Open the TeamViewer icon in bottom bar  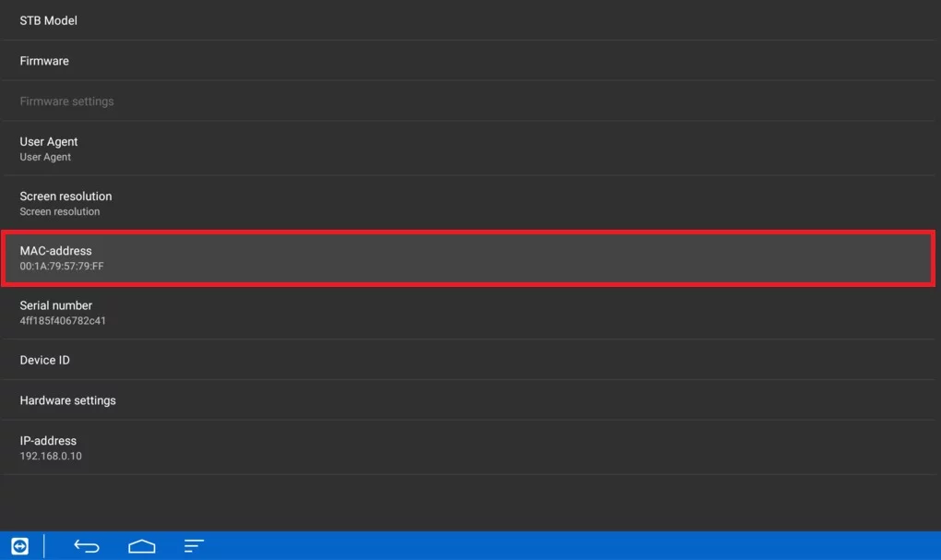[x=19, y=546]
